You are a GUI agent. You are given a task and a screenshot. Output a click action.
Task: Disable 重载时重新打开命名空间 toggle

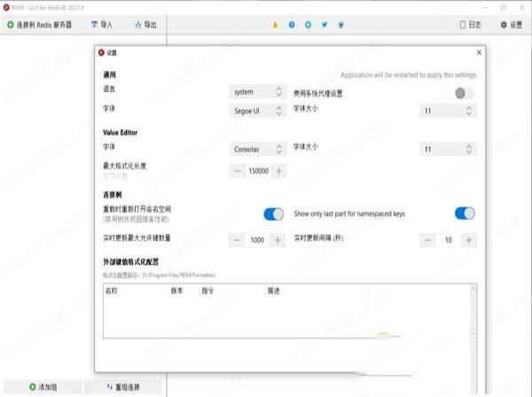pos(273,214)
